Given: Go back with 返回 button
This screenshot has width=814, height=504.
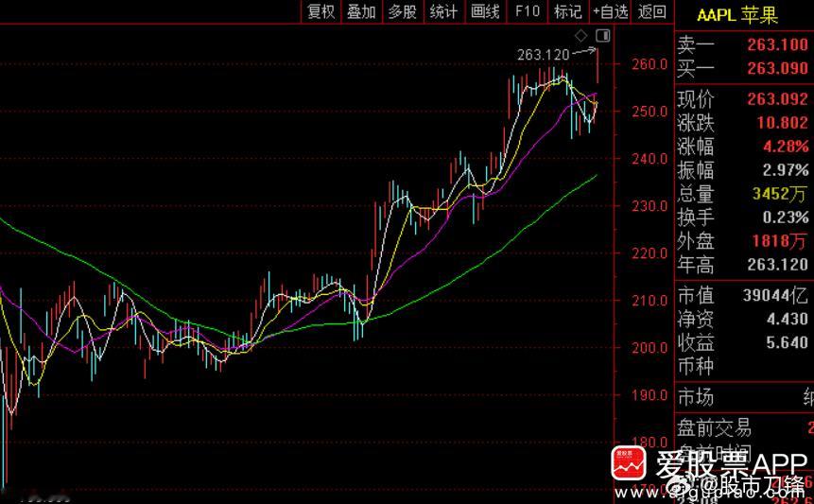Looking at the screenshot, I should click(651, 11).
